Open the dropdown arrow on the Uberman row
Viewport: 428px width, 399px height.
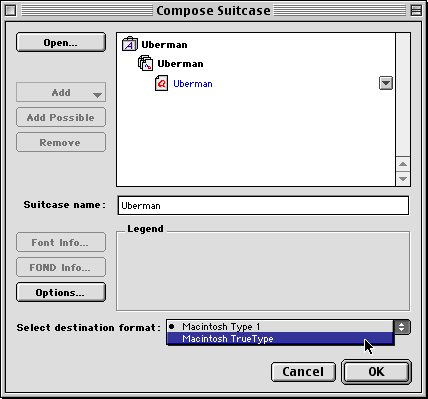(386, 83)
